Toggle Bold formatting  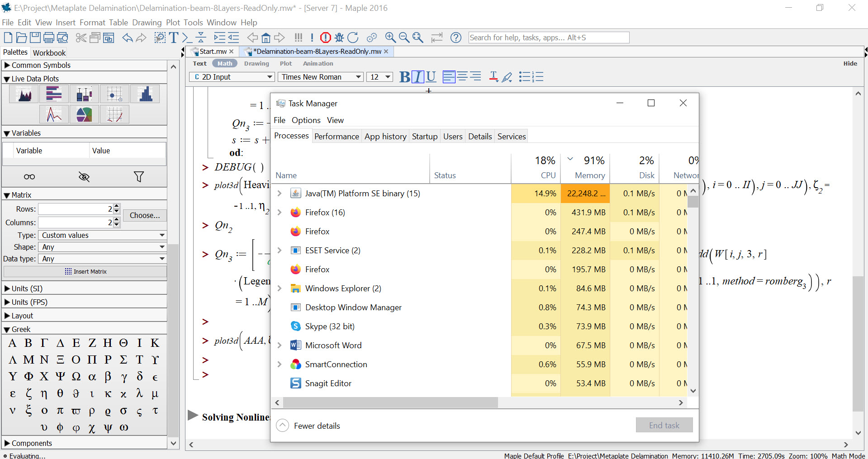[405, 77]
